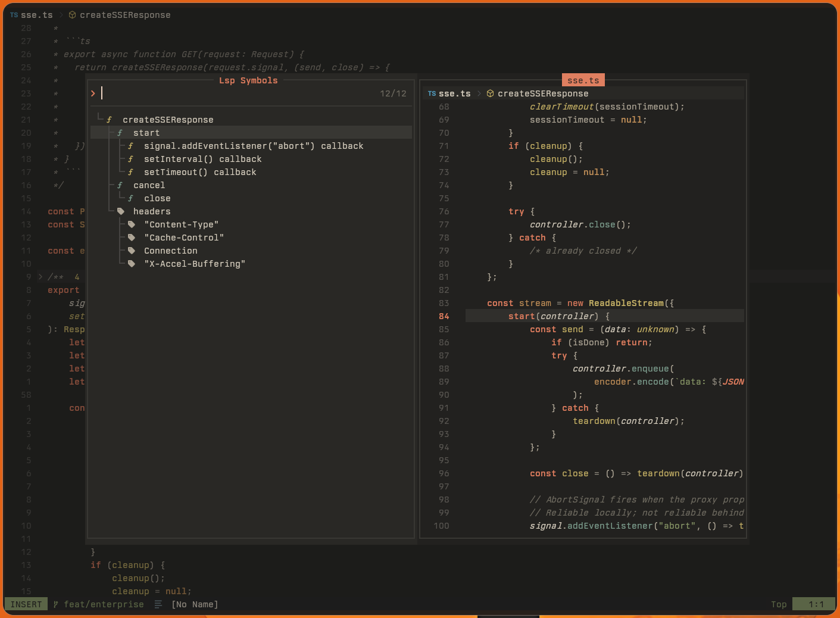Click "already closed" comment on line 79
This screenshot has height=618, width=840.
[583, 251]
